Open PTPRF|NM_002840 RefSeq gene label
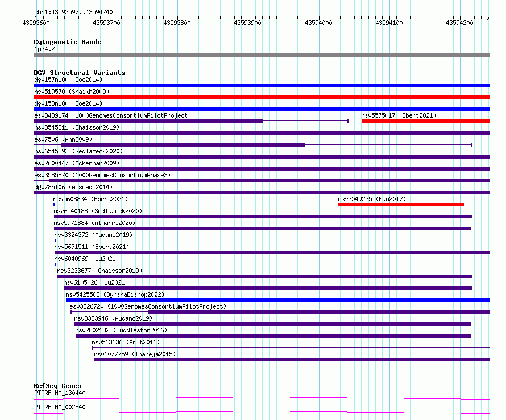 point(60,407)
